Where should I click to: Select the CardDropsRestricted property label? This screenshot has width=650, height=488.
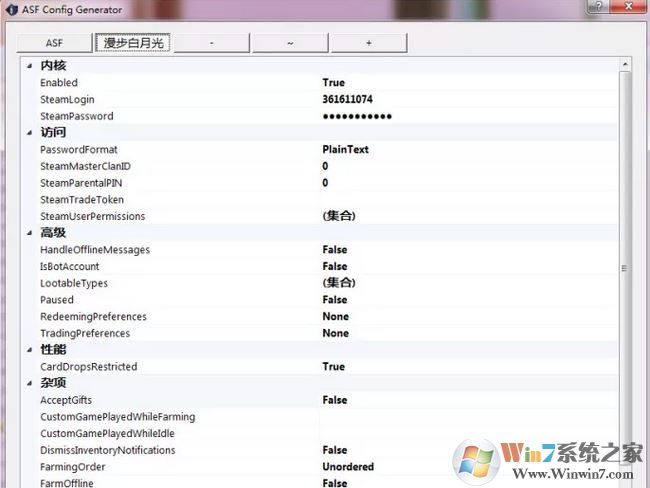pyautogui.click(x=89, y=367)
